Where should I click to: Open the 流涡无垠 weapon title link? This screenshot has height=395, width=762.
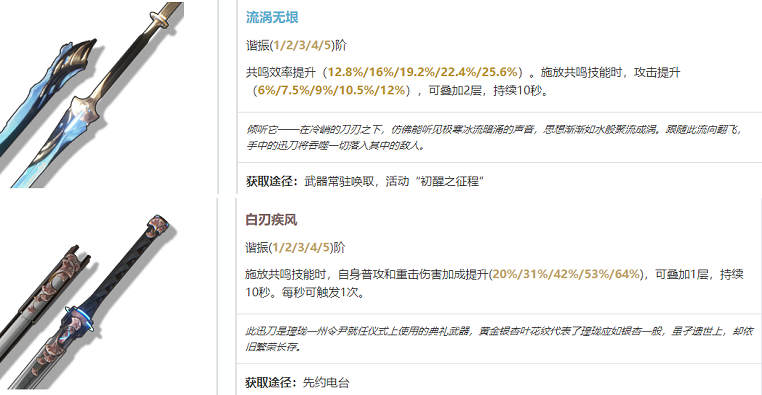tap(272, 17)
